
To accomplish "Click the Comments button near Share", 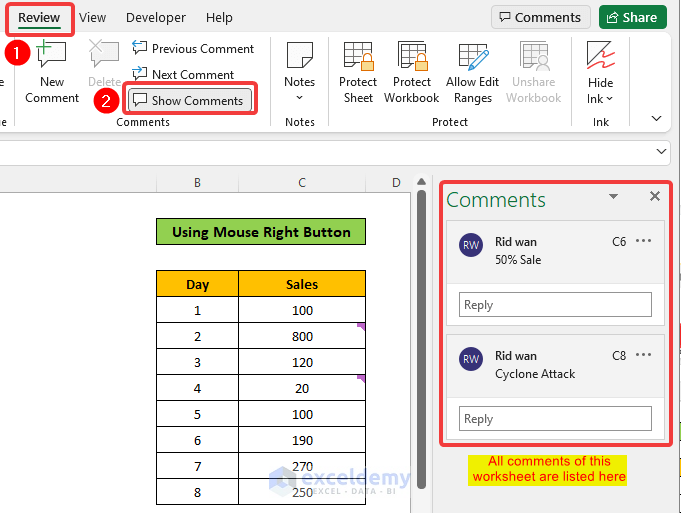I will click(540, 17).
